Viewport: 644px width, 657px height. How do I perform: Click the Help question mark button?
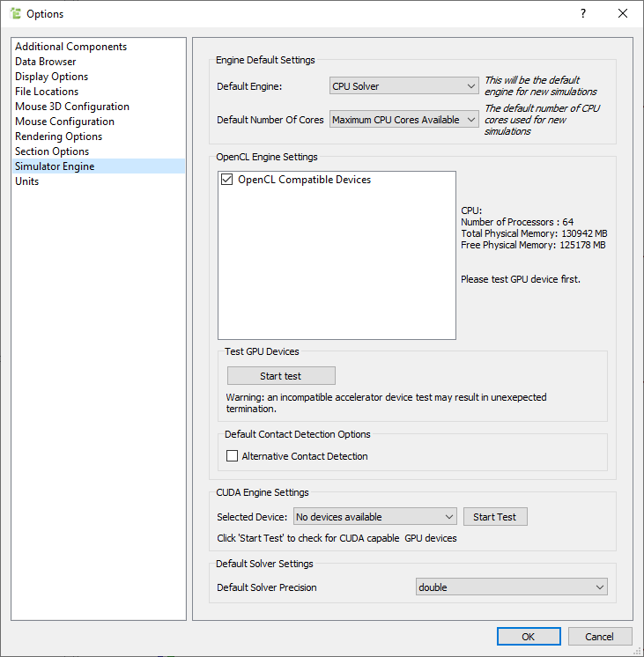pos(582,14)
